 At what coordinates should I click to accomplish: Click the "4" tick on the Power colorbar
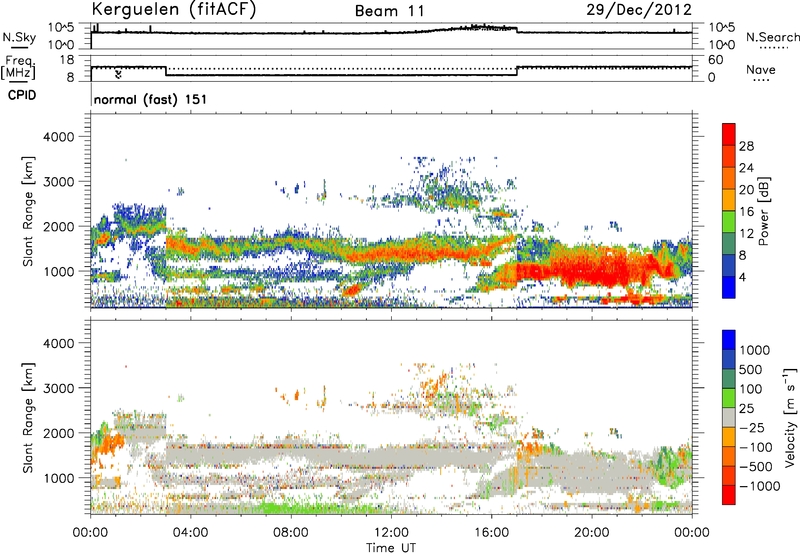pos(742,277)
